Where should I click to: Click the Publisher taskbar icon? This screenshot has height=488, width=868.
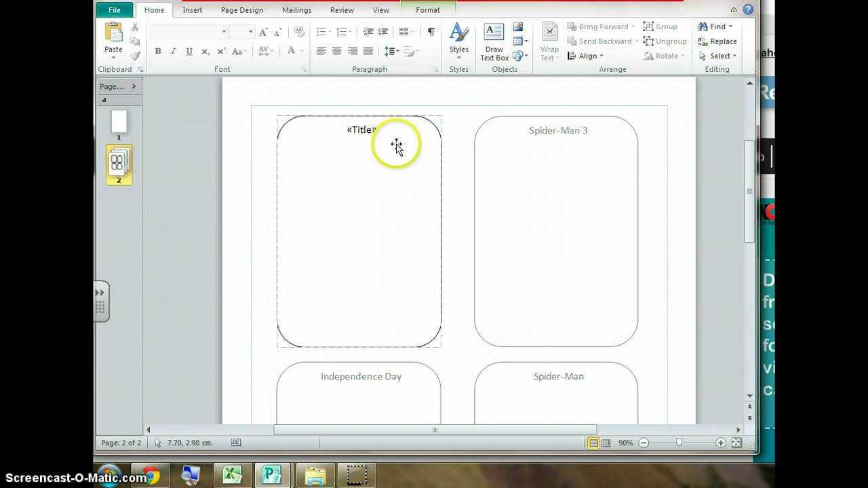[273, 475]
